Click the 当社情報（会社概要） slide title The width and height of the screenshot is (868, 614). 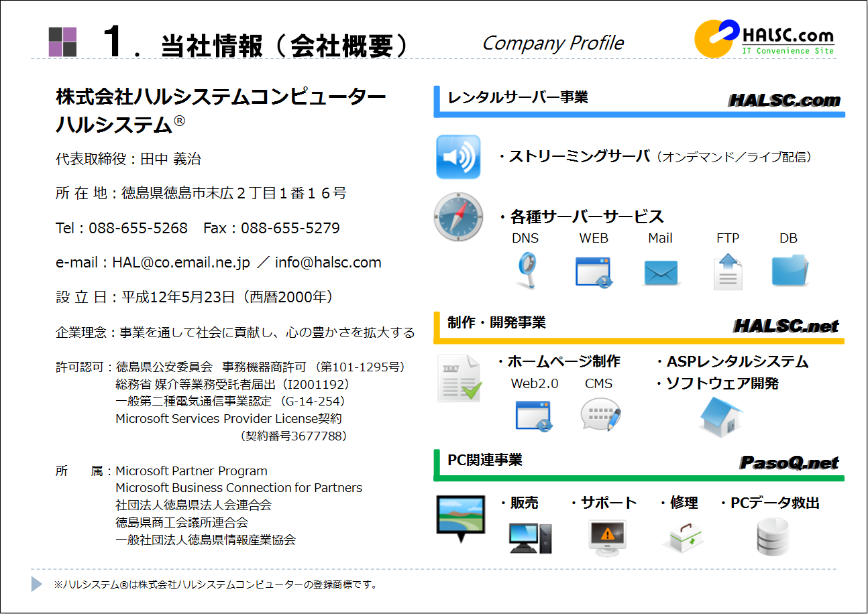(284, 45)
